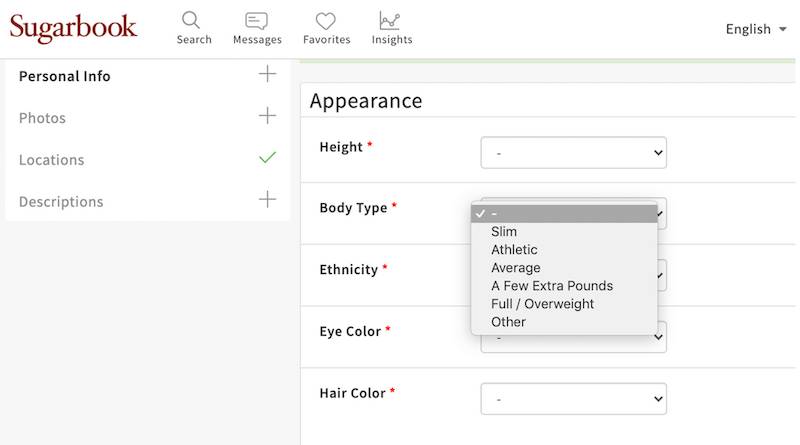800x445 pixels.
Task: Choose Full / Overweight option
Action: pyautogui.click(x=542, y=304)
